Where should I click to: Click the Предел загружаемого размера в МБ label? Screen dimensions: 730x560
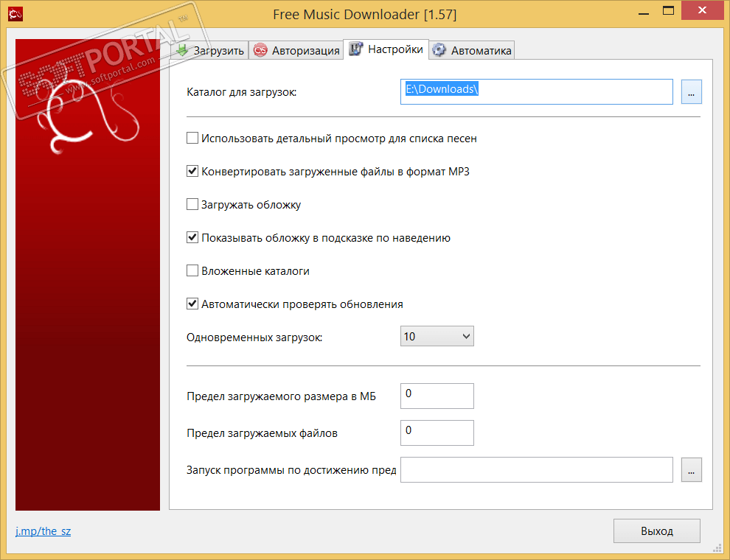281,396
